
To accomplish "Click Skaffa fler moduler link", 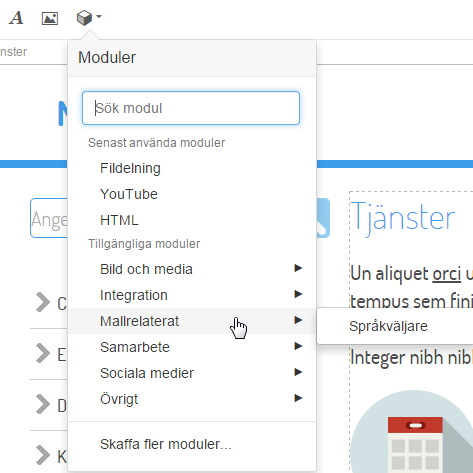I will click(x=166, y=444).
